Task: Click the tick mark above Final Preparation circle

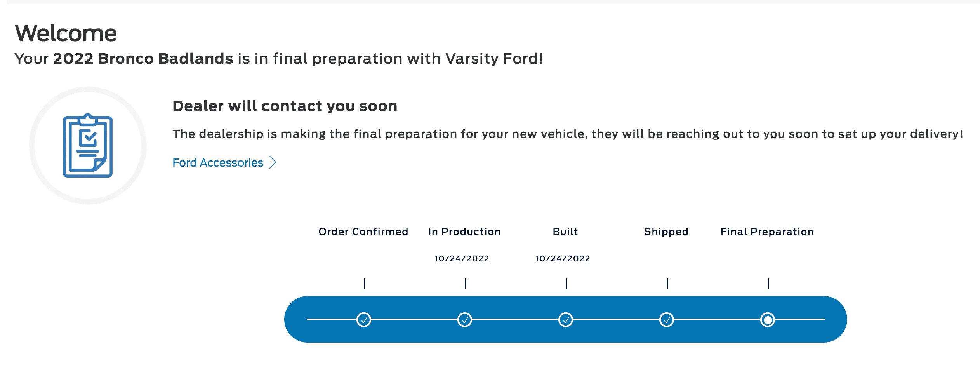Action: [x=768, y=284]
